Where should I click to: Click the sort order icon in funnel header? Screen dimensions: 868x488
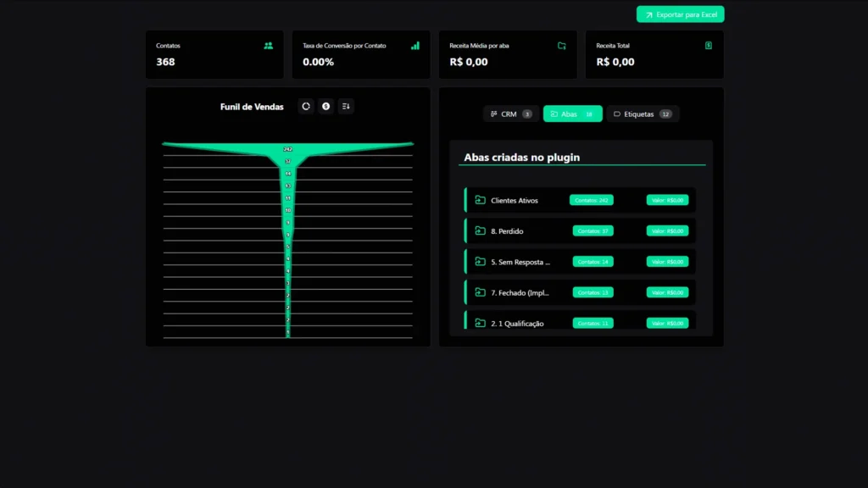pyautogui.click(x=346, y=107)
